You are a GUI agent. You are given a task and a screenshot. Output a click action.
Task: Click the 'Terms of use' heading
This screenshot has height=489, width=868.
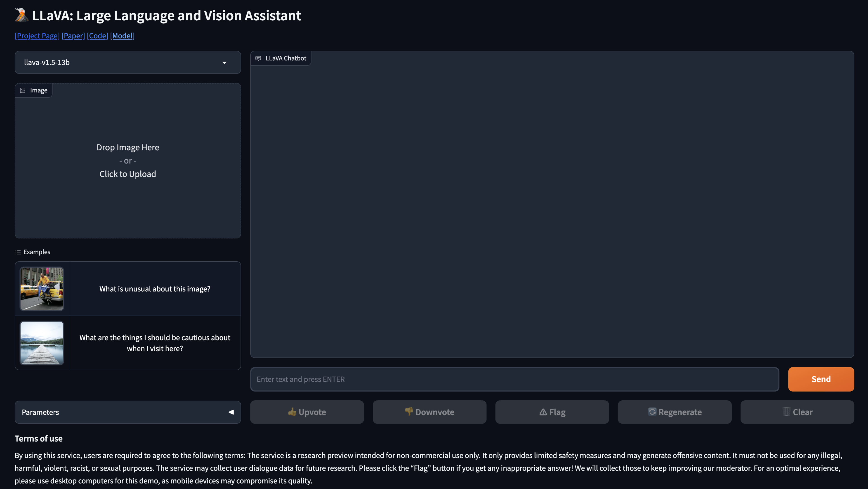[38, 438]
